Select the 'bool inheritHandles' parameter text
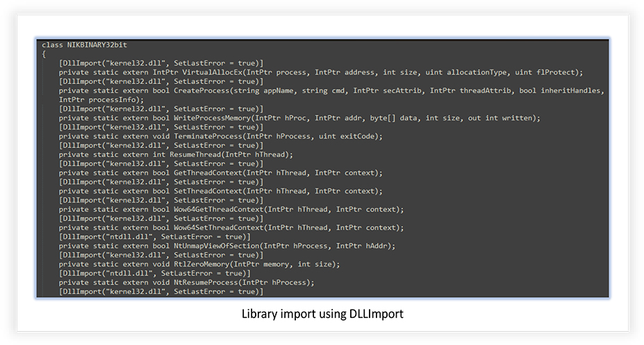The image size is (644, 345). [560, 90]
